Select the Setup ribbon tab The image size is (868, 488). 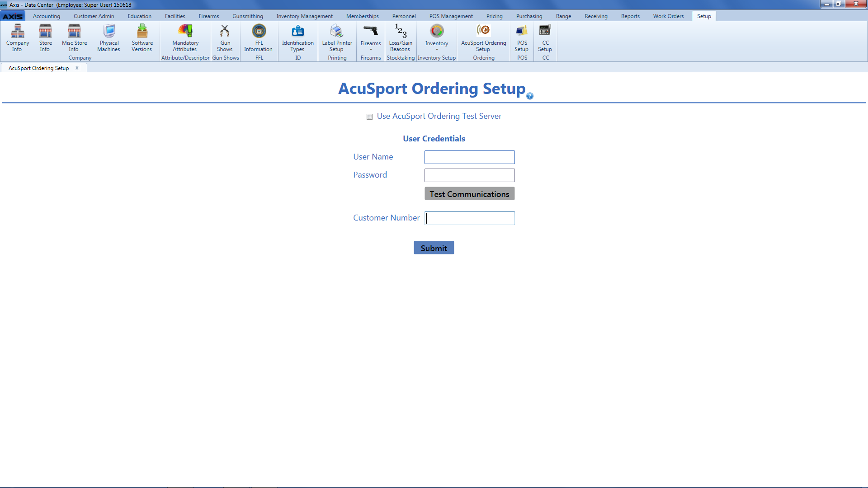coord(704,16)
